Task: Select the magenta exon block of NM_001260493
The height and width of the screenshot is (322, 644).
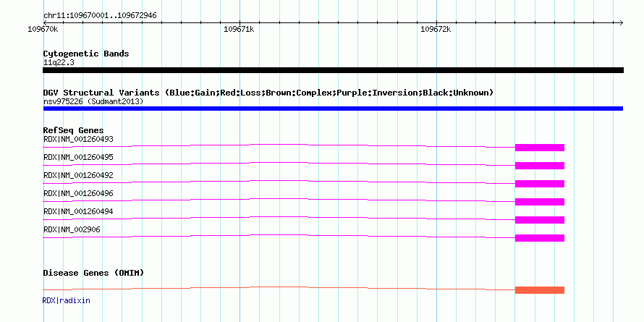Action: tap(540, 148)
